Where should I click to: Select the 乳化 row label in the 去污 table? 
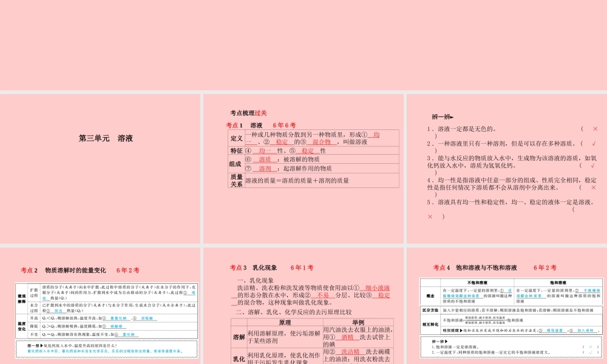[x=239, y=359]
